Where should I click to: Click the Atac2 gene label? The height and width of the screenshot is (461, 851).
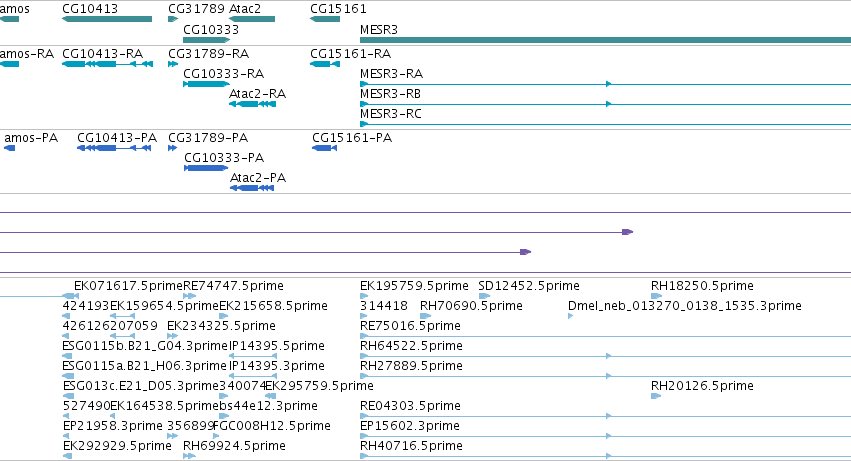tap(245, 9)
